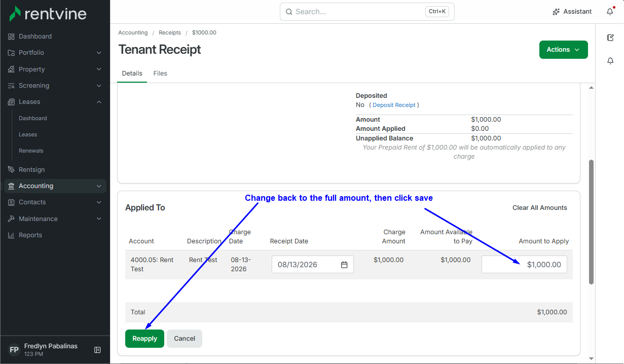Click Clear All Amounts

[540, 208]
